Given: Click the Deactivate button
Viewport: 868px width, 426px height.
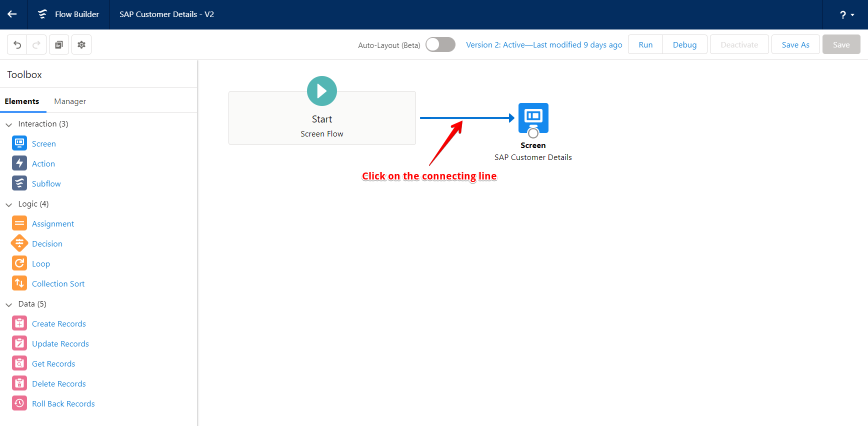Looking at the screenshot, I should click(739, 44).
